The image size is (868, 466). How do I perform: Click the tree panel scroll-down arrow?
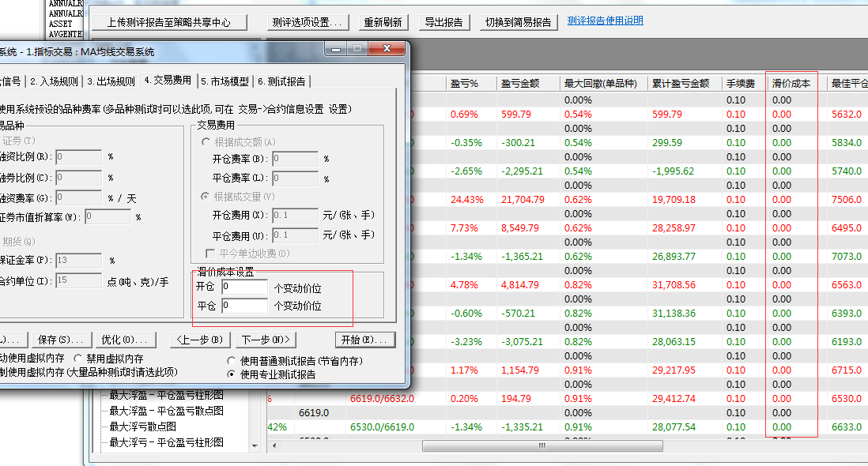[255, 445]
